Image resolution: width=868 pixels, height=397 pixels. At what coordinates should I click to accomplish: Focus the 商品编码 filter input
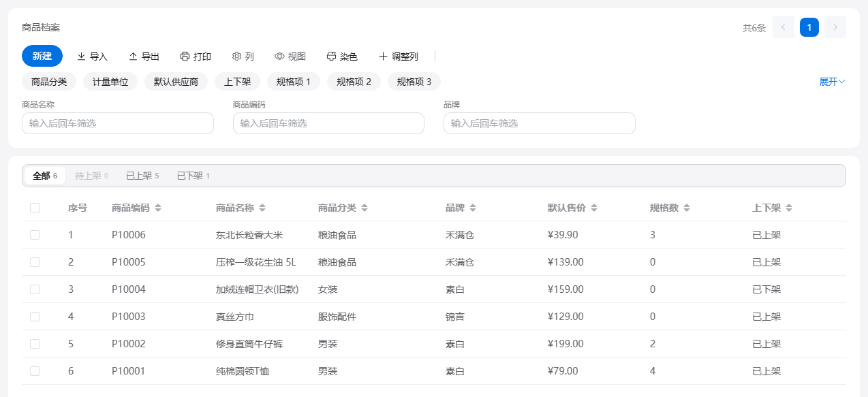point(328,123)
